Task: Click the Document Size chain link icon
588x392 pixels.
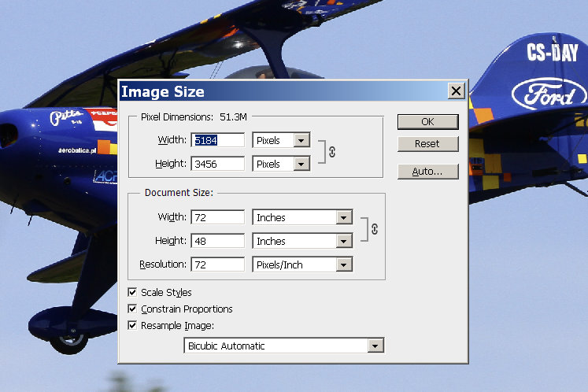Action: coord(374,229)
